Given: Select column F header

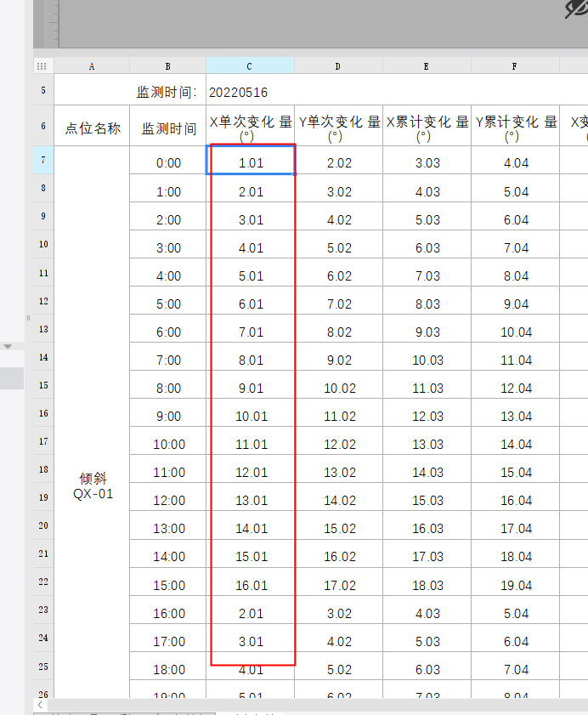Looking at the screenshot, I should tap(515, 66).
